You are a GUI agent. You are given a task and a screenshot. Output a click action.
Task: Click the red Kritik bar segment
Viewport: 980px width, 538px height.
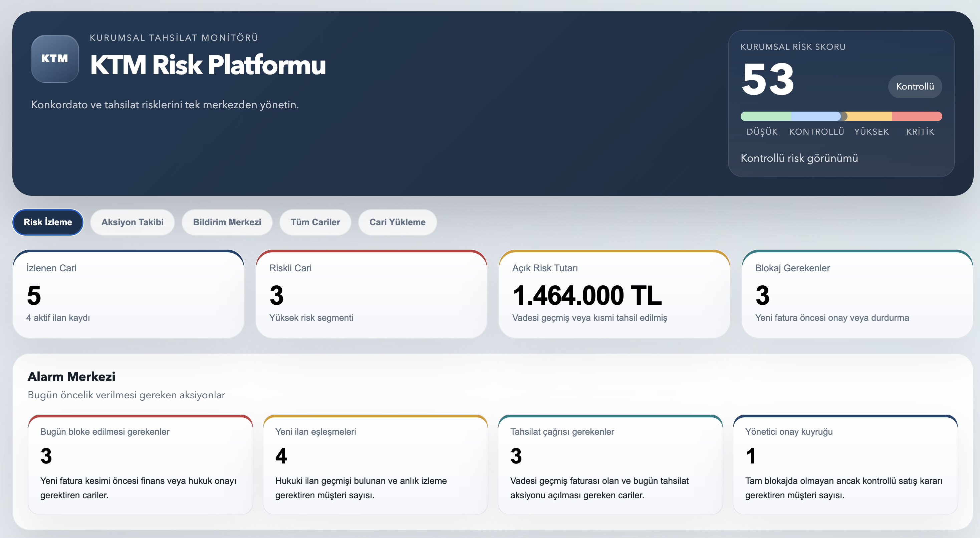click(917, 116)
